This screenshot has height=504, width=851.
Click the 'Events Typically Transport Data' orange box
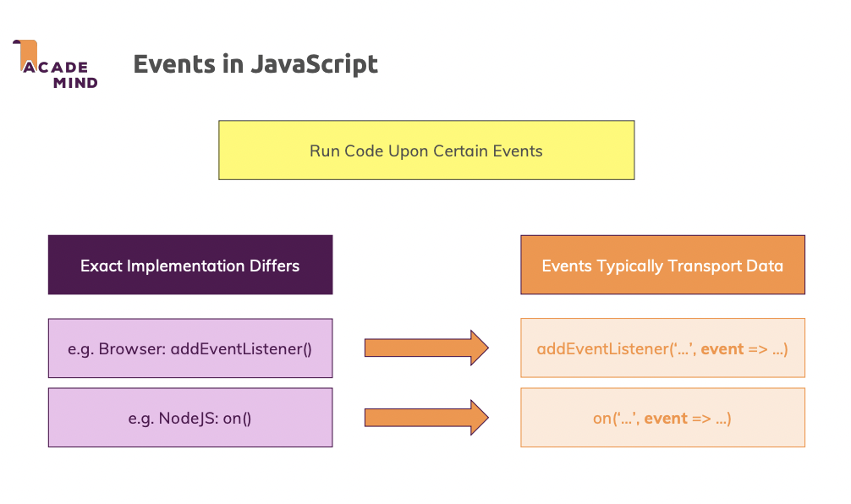[x=662, y=265]
